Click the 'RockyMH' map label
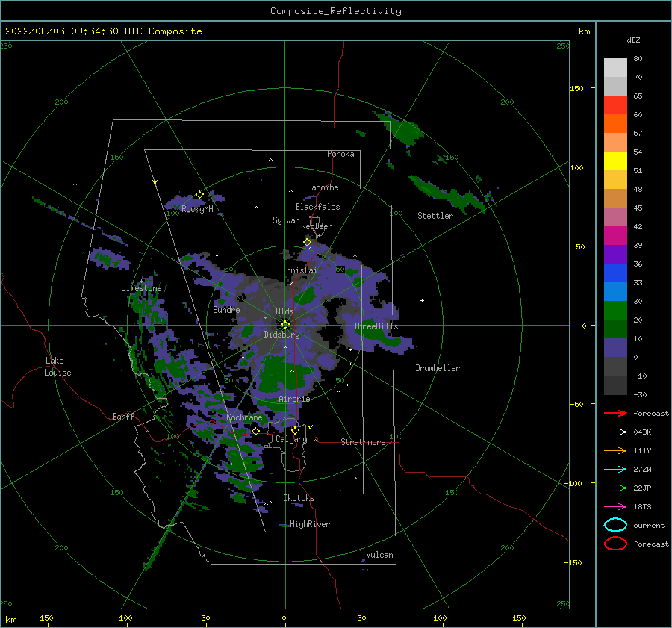Viewport: 672px width, 628px height. tap(197, 209)
